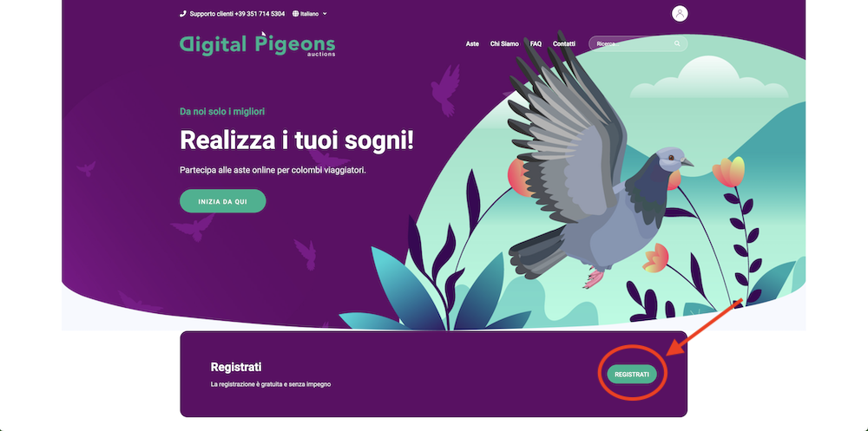Open the FAQ menu item

536,43
